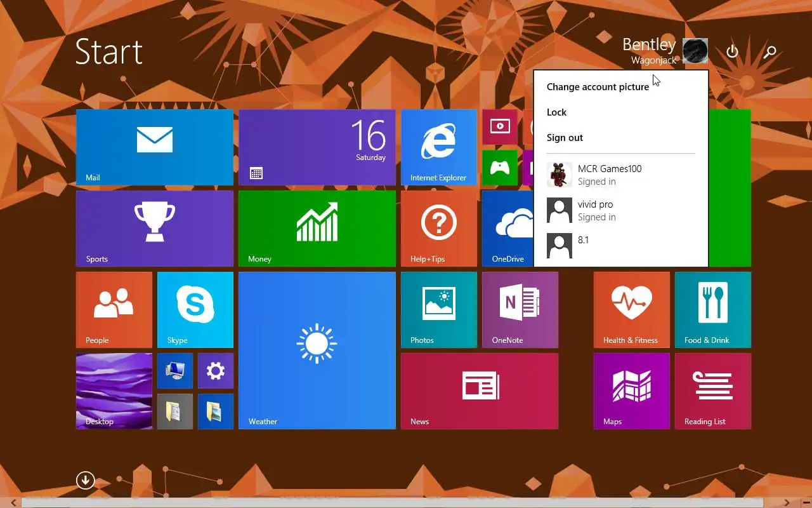
Task: Select Sign out in the user menu
Action: tap(565, 138)
